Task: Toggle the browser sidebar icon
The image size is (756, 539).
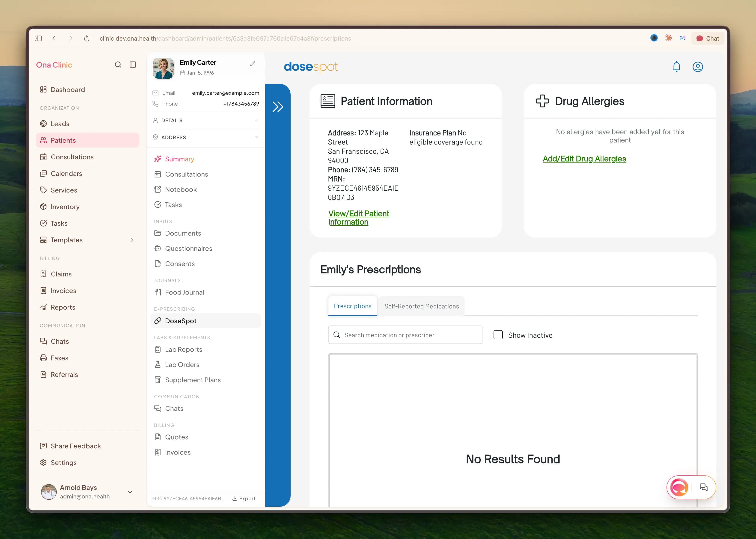Action: coord(38,38)
